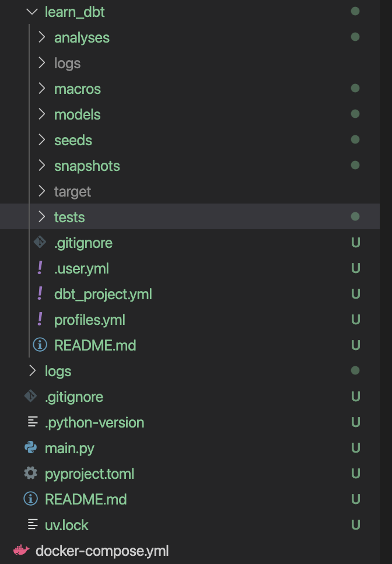Screen dimensions: 392x564
Task: Open the root README.md file
Action: coord(86,499)
